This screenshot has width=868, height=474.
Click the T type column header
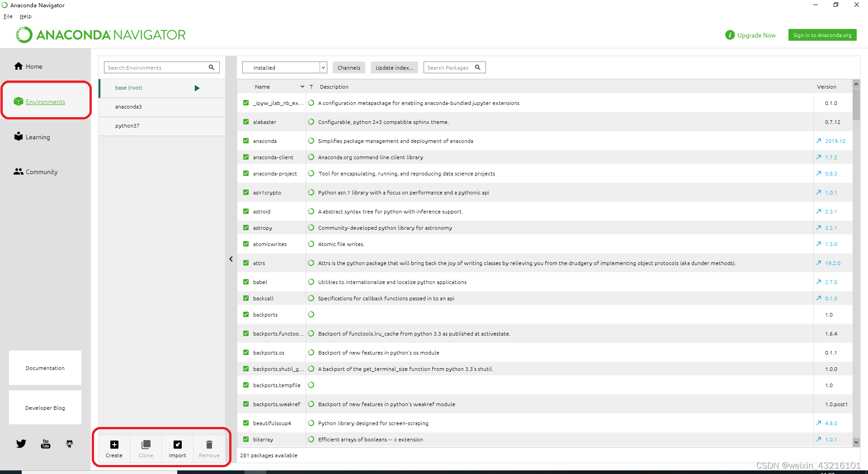tap(311, 87)
